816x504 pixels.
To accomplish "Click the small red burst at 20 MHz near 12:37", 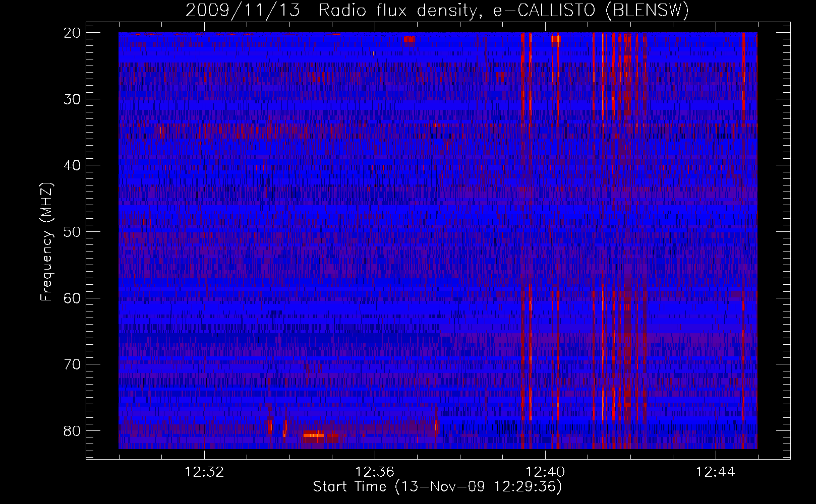I will (x=409, y=39).
